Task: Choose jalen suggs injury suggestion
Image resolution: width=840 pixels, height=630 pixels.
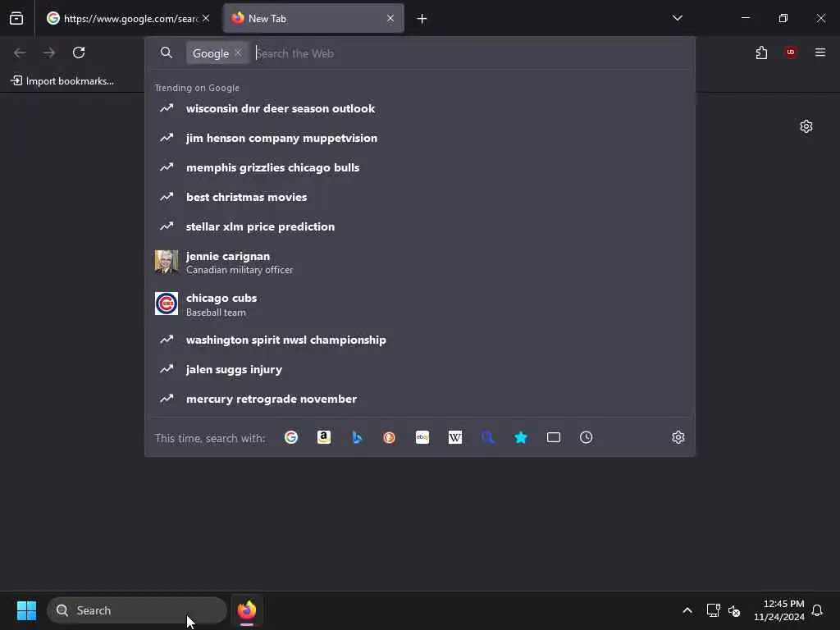Action: coord(420,369)
